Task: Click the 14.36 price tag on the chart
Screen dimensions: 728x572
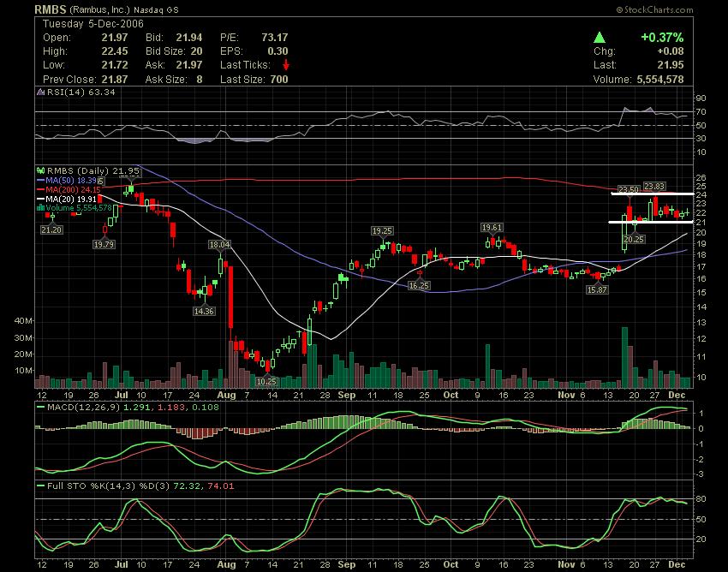Action: click(204, 311)
